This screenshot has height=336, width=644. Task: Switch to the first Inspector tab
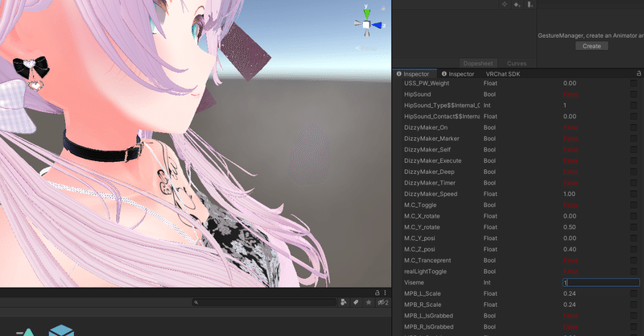click(413, 74)
